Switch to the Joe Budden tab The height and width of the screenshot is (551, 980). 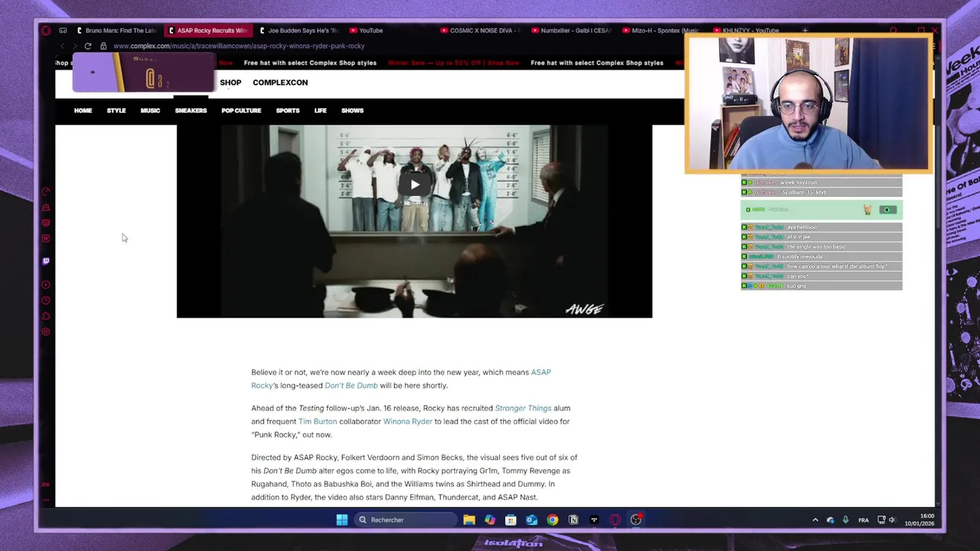[x=298, y=31]
